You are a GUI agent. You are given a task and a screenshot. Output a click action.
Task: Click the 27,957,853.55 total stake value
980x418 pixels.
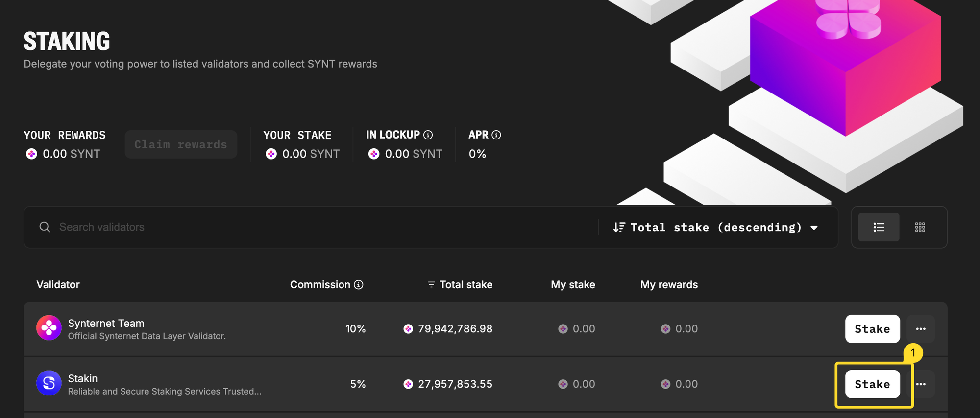point(455,384)
